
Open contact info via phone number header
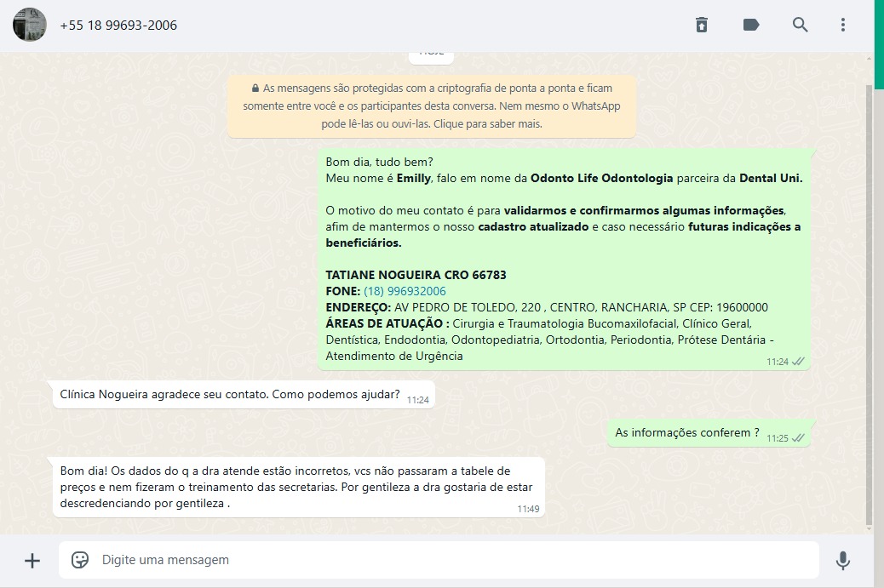click(118, 26)
